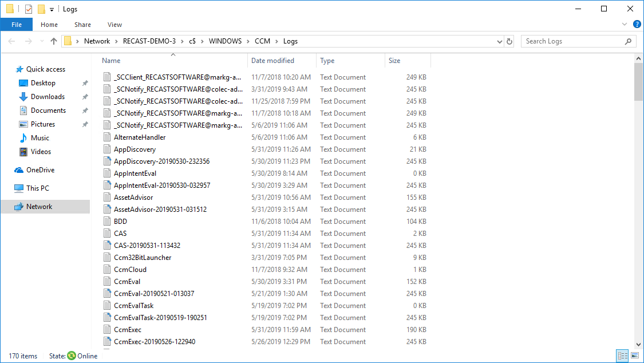Open Downloads in the navigation pane
The width and height of the screenshot is (644, 363).
pyautogui.click(x=48, y=97)
